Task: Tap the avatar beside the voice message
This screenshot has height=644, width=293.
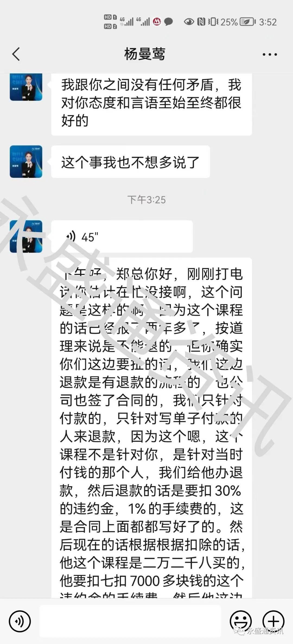Action: (x=26, y=236)
